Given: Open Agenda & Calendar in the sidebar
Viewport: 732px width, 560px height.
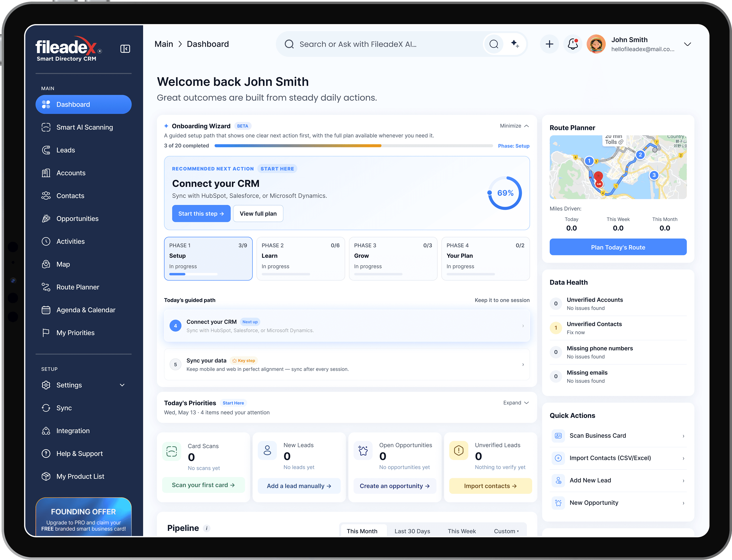Looking at the screenshot, I should point(83,310).
